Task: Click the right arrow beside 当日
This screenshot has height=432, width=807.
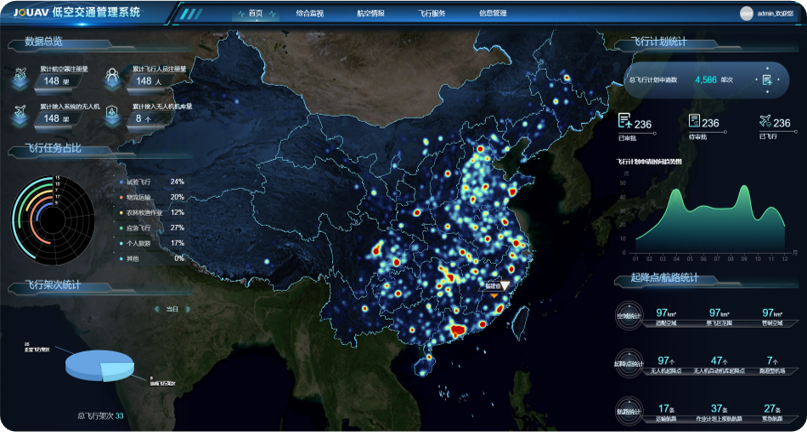Action: point(187,309)
